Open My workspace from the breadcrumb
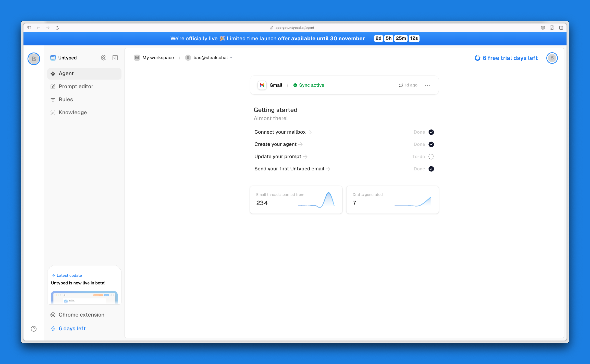590x364 pixels. coord(158,58)
